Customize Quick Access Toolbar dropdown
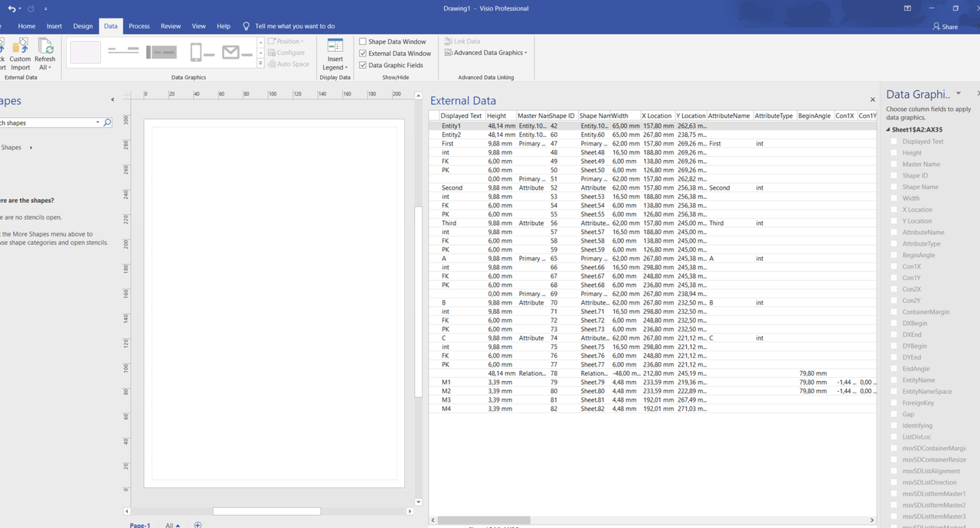980x528 pixels. pyautogui.click(x=46, y=8)
